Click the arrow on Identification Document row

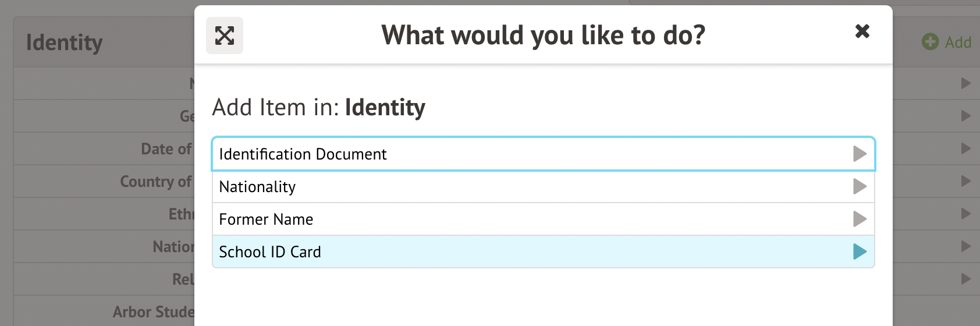point(860,154)
